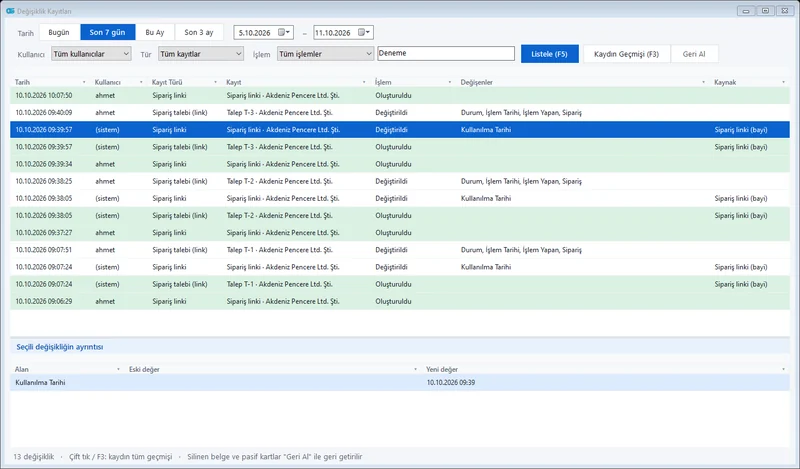Image resolution: width=800 pixels, height=469 pixels.
Task: Open filter arrow on Yeni değer detail column
Action: [x=784, y=369]
